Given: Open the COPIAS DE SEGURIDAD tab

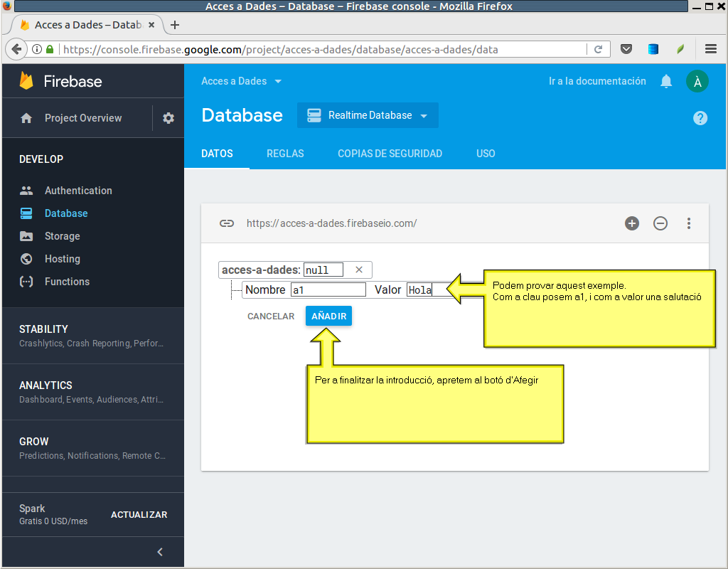Looking at the screenshot, I should click(x=390, y=154).
